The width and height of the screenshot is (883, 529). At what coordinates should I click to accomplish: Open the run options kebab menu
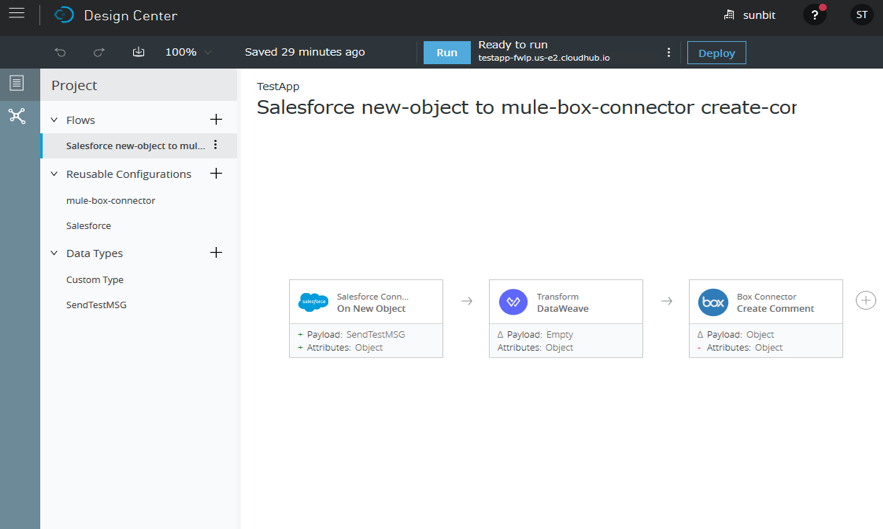[668, 52]
